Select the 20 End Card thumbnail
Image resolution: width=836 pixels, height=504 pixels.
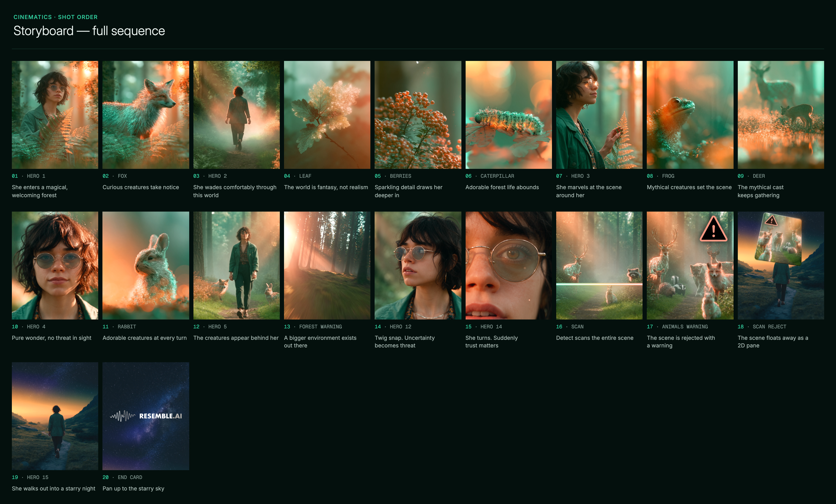[146, 416]
